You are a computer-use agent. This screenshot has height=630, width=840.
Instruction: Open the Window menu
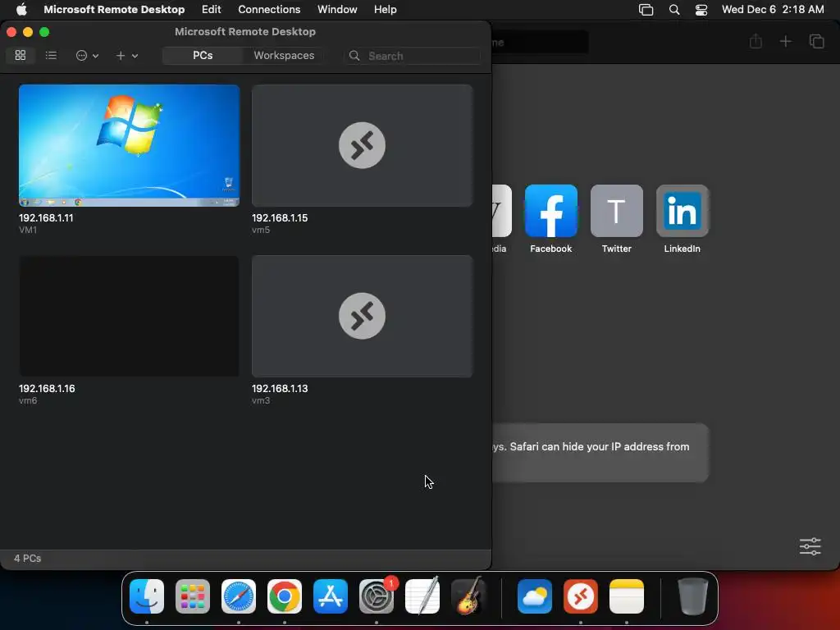(x=337, y=9)
